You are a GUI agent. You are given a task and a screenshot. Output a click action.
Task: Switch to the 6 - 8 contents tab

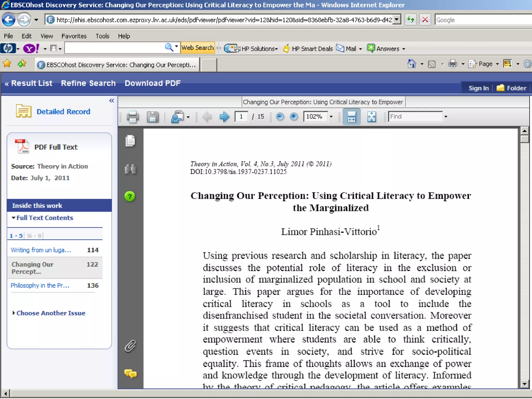click(35, 236)
